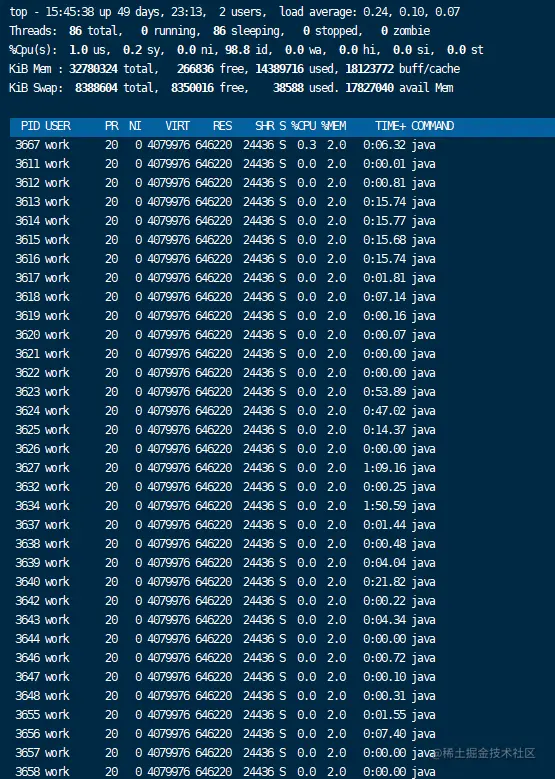Click PID 3620 in the thread list

(27, 335)
